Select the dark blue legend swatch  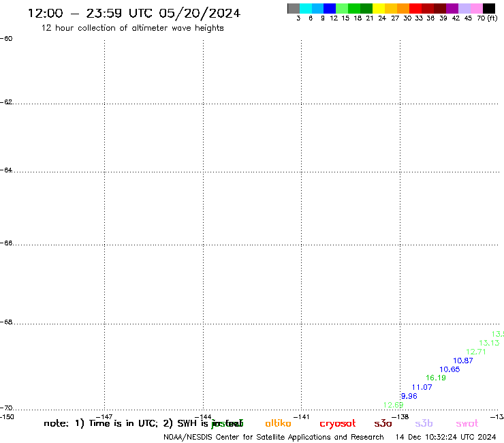pyautogui.click(x=330, y=8)
